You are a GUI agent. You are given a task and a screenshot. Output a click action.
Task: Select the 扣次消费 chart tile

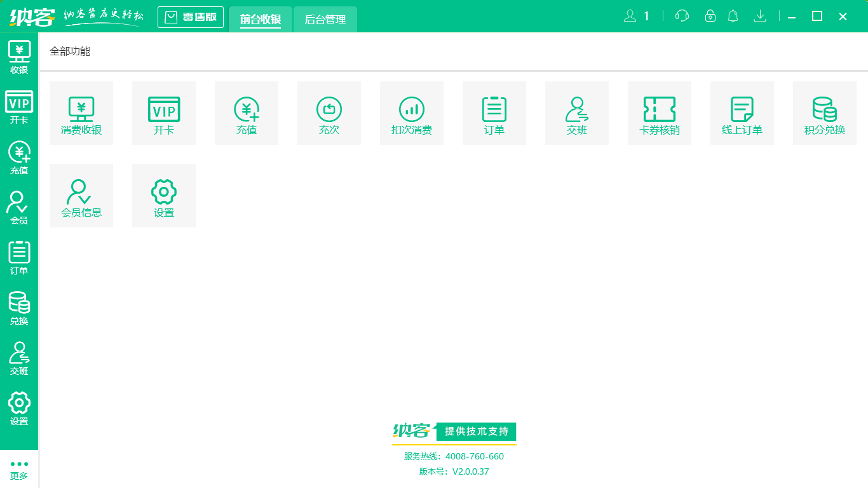tap(412, 113)
